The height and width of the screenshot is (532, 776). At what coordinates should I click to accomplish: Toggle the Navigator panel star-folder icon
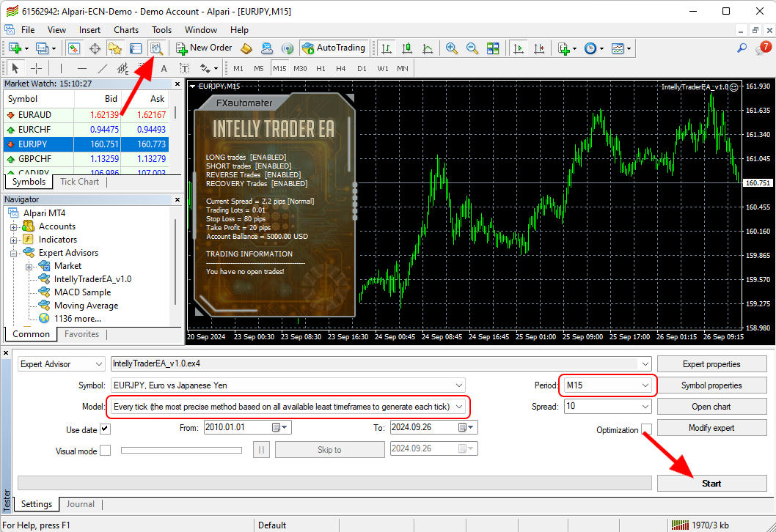115,48
